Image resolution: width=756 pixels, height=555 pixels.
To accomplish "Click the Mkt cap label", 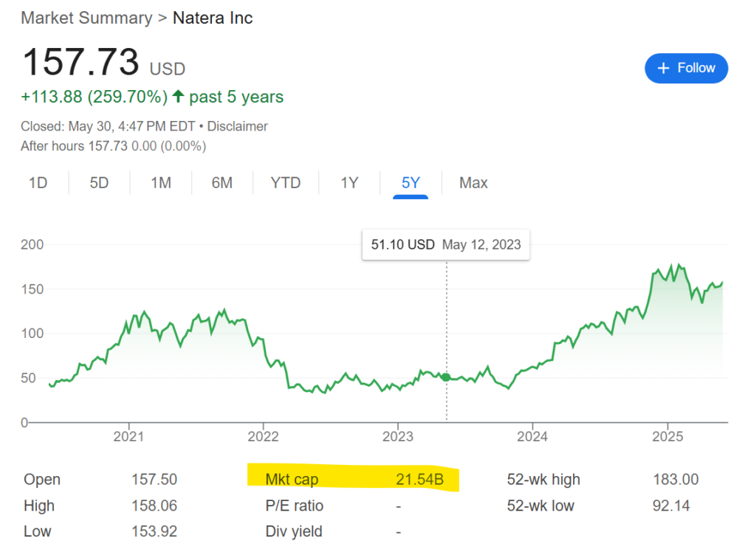I will click(292, 480).
